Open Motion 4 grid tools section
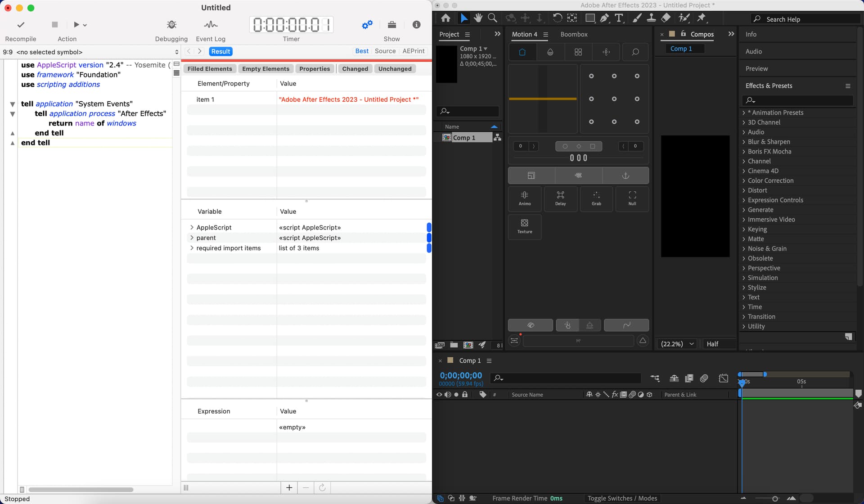Viewport: 864px width, 504px height. (x=578, y=52)
